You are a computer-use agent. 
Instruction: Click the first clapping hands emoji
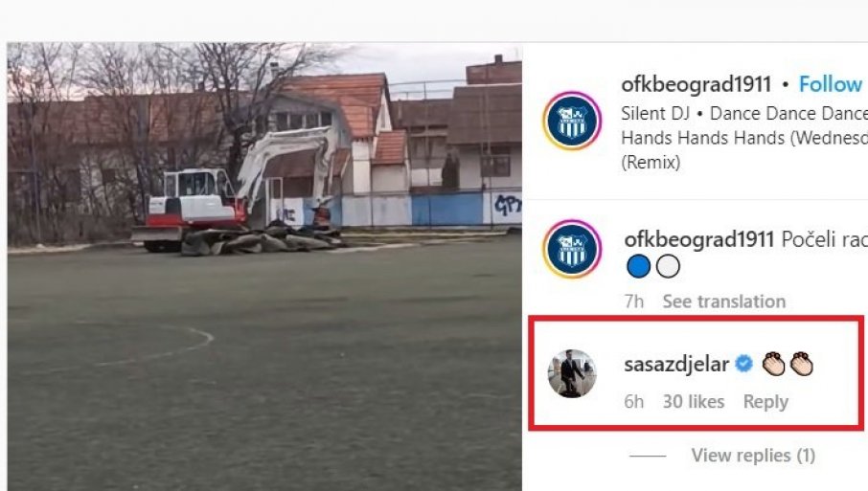coord(773,364)
